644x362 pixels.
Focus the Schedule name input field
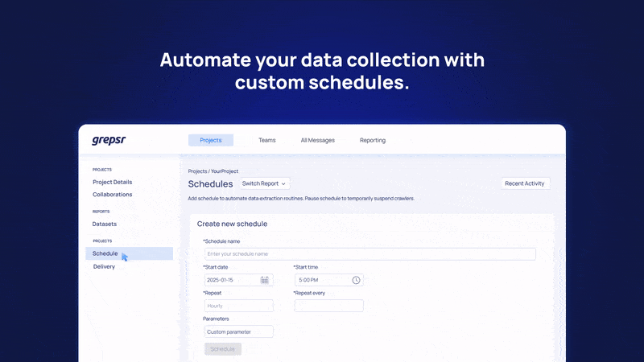coord(369,254)
